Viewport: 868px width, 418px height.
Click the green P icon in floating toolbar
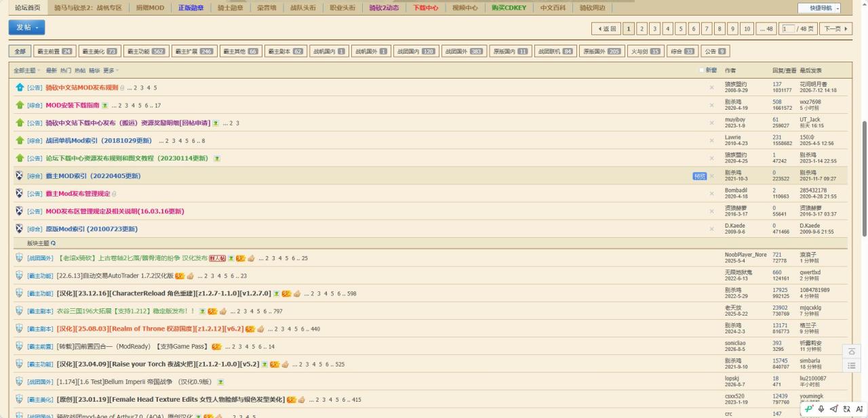click(808, 409)
